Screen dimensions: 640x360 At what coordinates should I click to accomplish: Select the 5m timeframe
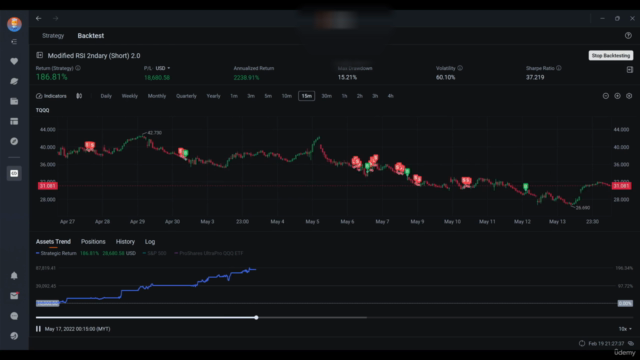tap(268, 96)
